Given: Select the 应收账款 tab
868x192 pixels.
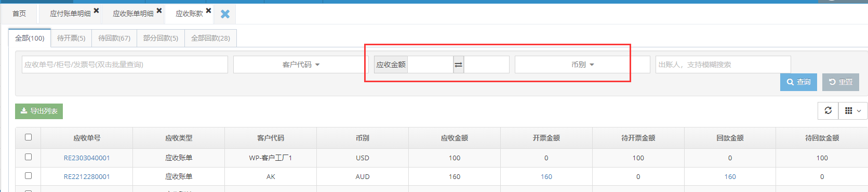Looking at the screenshot, I should pyautogui.click(x=189, y=14).
